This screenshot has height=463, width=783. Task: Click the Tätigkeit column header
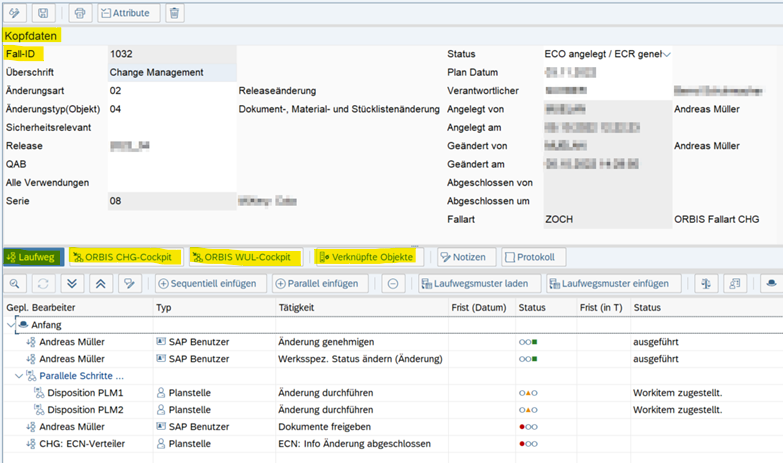pyautogui.click(x=362, y=308)
